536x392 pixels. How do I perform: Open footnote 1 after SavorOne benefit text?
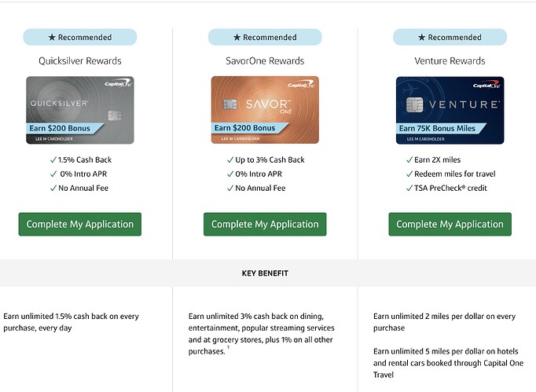click(x=229, y=346)
